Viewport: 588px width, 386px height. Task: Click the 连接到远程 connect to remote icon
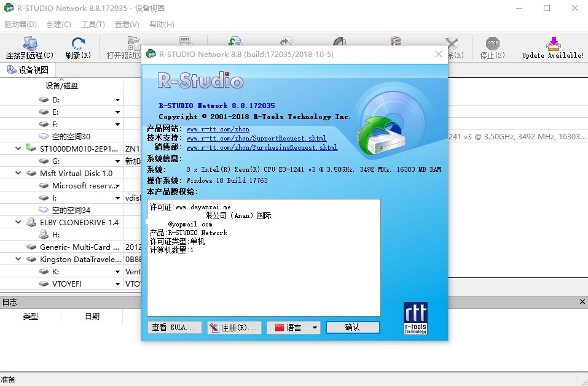[x=31, y=43]
